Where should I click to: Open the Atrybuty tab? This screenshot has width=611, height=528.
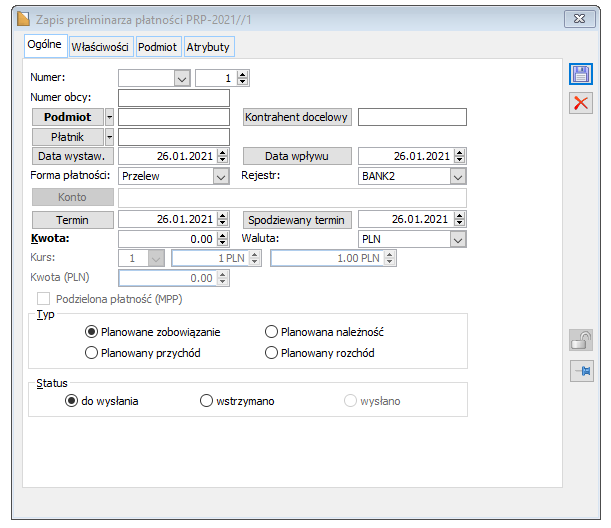point(208,47)
